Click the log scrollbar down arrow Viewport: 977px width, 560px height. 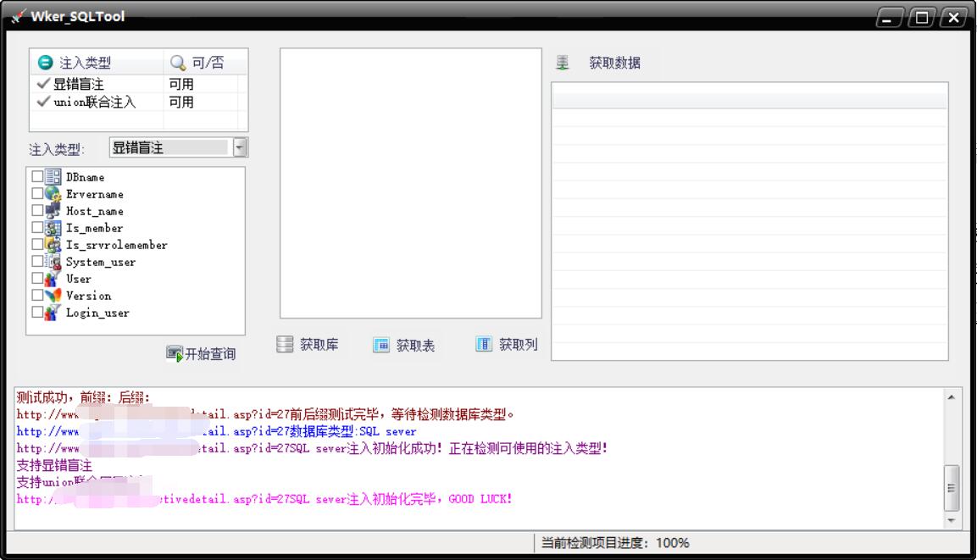(x=952, y=520)
